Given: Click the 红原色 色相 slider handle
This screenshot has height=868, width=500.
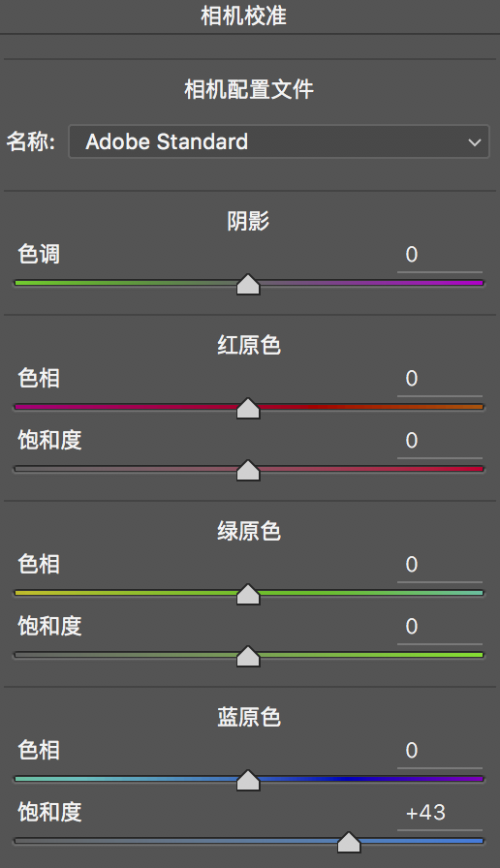Looking at the screenshot, I should pyautogui.click(x=248, y=409).
